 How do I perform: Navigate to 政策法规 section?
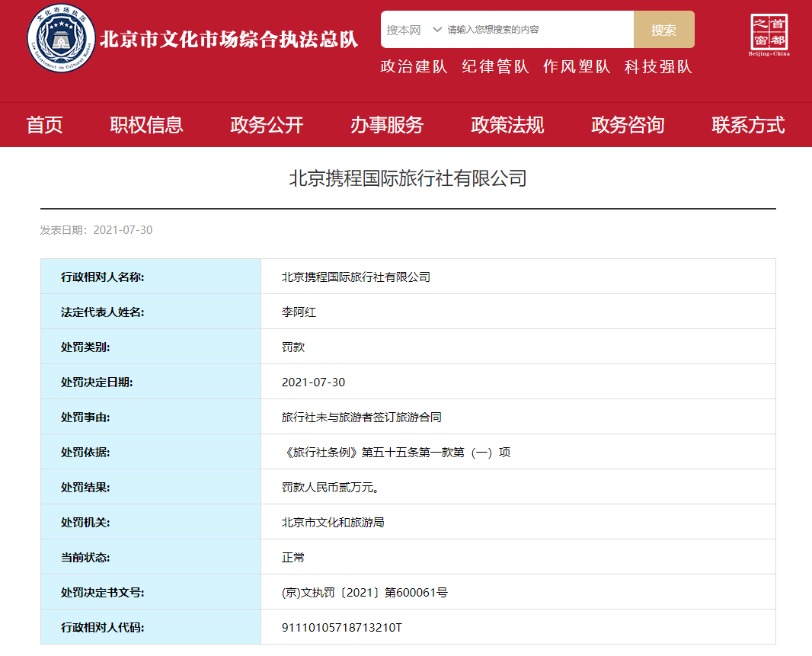click(x=507, y=125)
